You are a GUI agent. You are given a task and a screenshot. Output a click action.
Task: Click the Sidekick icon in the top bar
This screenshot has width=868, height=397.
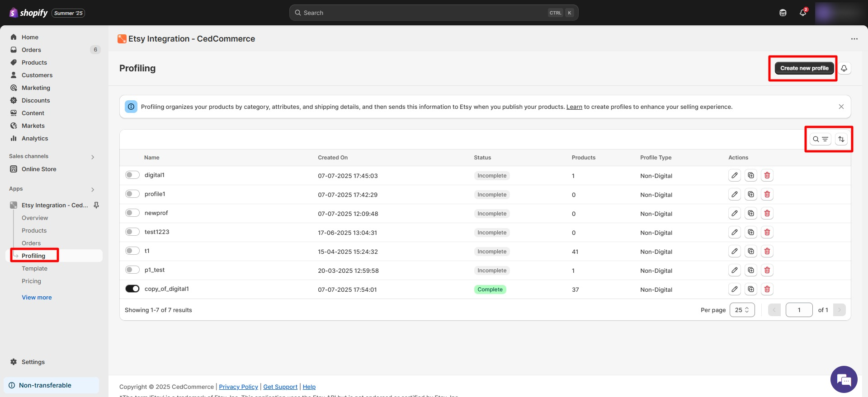[783, 13]
